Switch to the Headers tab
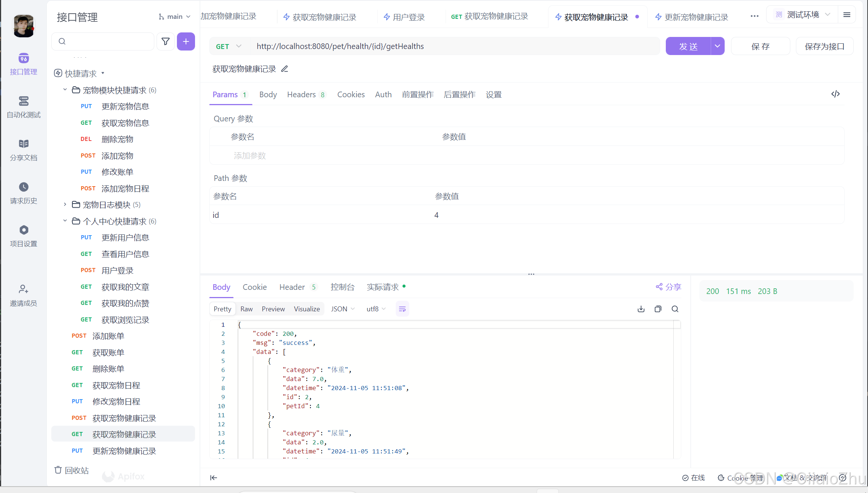The width and height of the screenshot is (868, 493). pyautogui.click(x=302, y=94)
